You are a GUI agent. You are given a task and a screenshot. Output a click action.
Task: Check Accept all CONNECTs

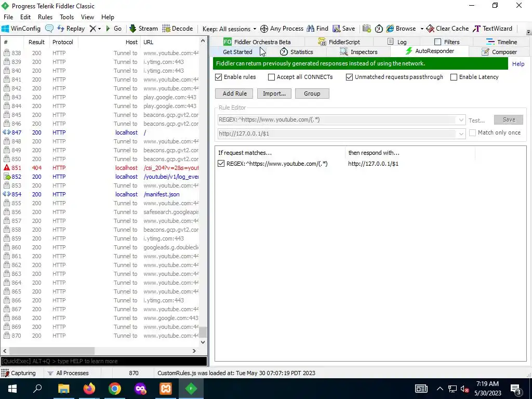(x=271, y=77)
